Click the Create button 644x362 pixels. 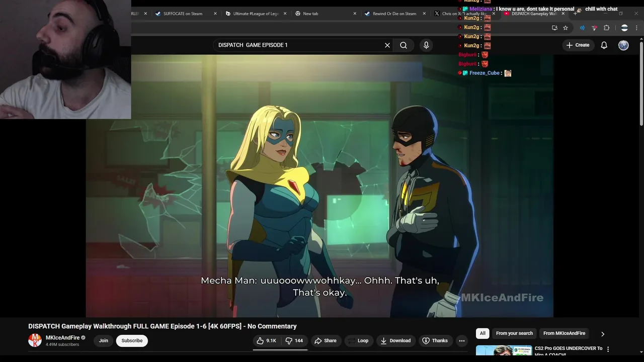(578, 45)
